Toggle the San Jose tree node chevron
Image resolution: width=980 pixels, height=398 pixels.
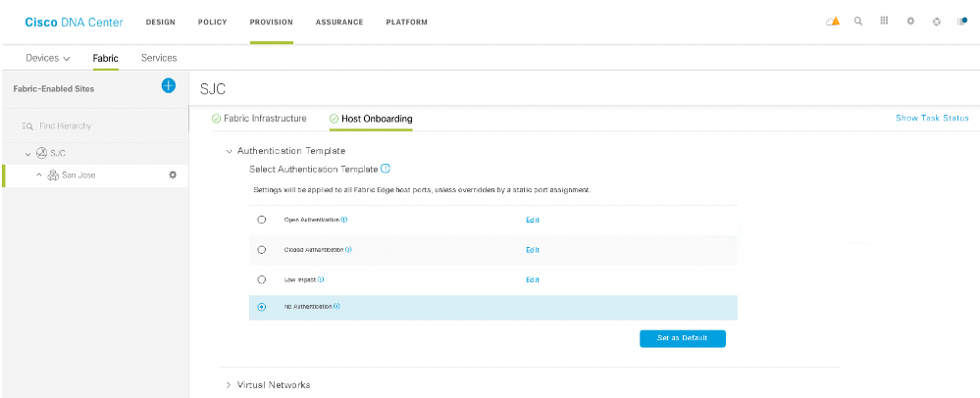point(39,175)
